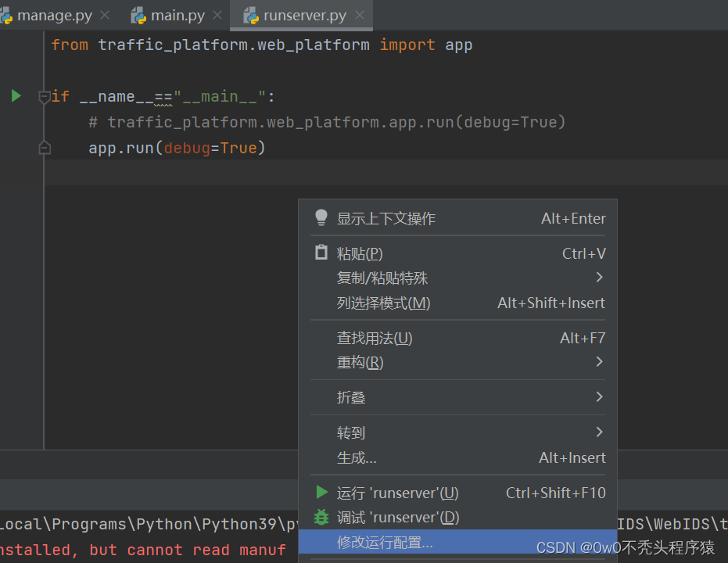Click the green triangle icon beside 运行 'runserver'
The height and width of the screenshot is (563, 728).
click(321, 493)
